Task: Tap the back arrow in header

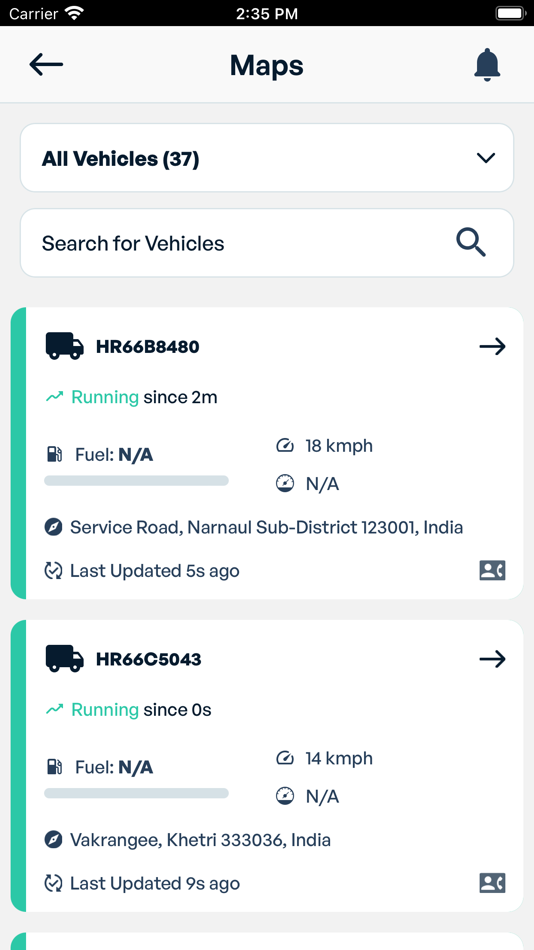Action: [x=46, y=64]
